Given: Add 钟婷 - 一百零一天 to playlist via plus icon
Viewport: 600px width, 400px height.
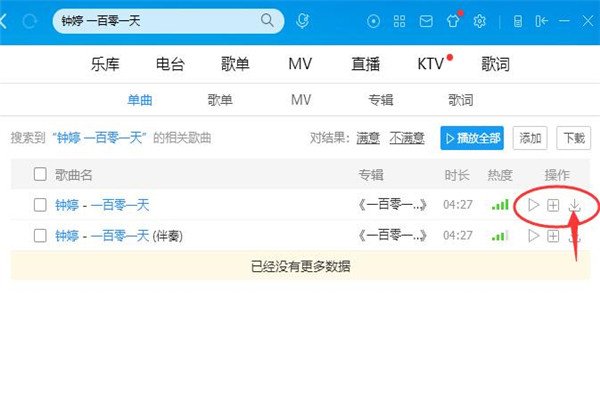Looking at the screenshot, I should 553,205.
